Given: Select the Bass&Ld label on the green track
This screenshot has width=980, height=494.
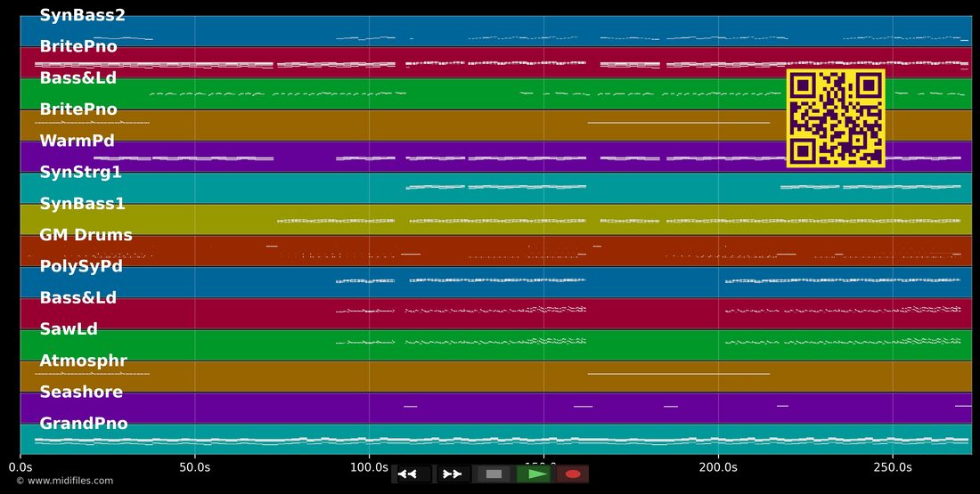Looking at the screenshot, I should [x=78, y=77].
